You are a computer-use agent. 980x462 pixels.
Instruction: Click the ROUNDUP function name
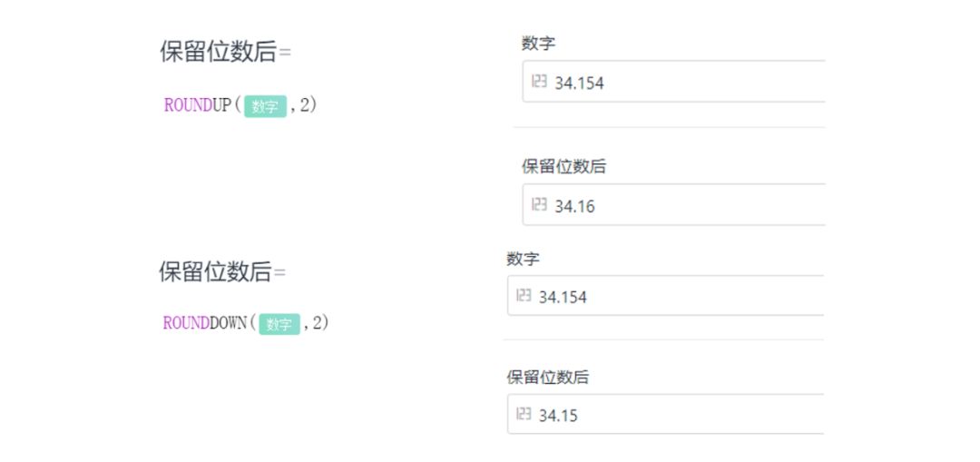click(198, 105)
